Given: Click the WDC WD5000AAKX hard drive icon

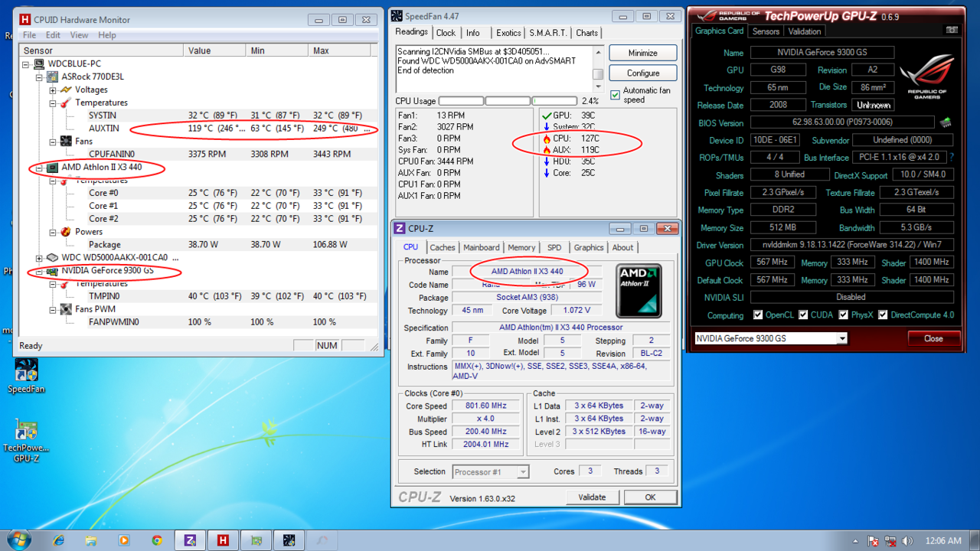Looking at the screenshot, I should click(53, 258).
